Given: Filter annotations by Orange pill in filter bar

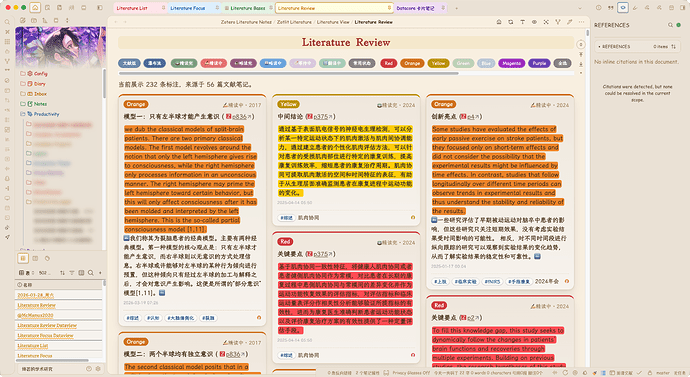Looking at the screenshot, I should (412, 63).
